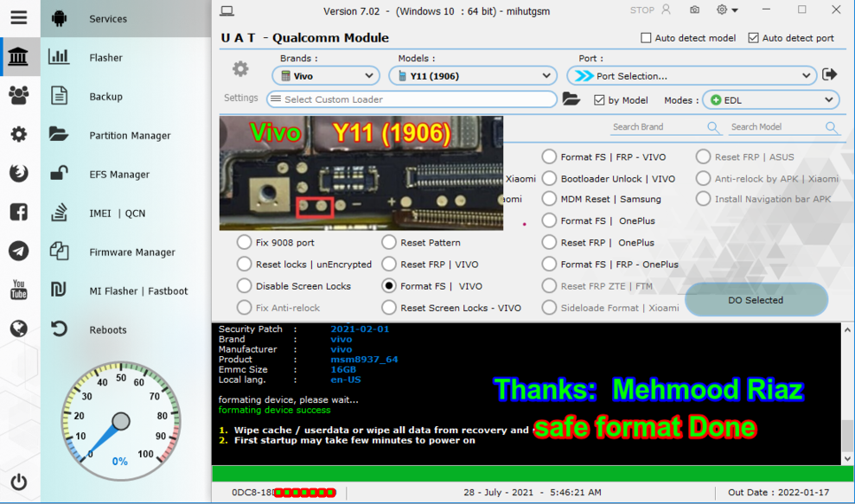The image size is (855, 504).
Task: Open the gear sidebar icon
Action: [18, 134]
